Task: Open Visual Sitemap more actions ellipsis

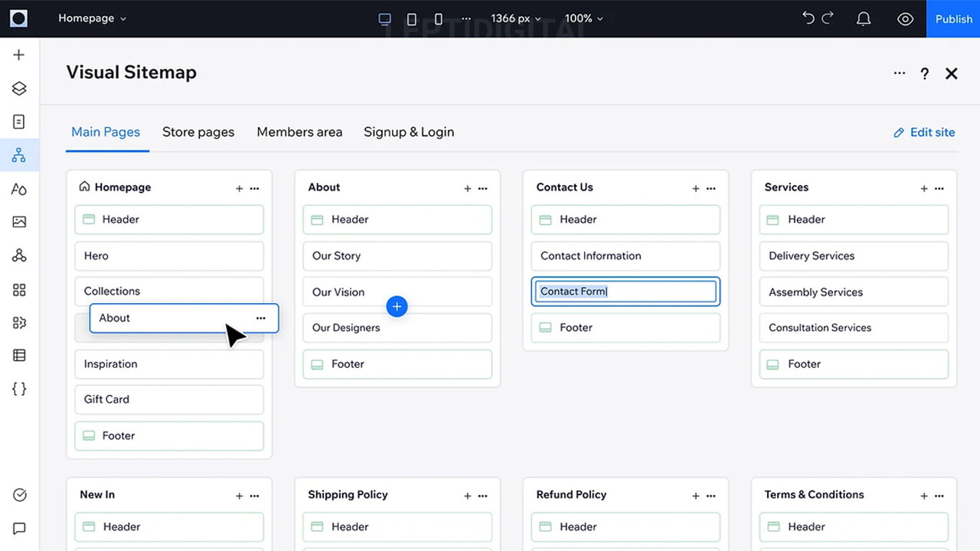Action: pyautogui.click(x=899, y=73)
